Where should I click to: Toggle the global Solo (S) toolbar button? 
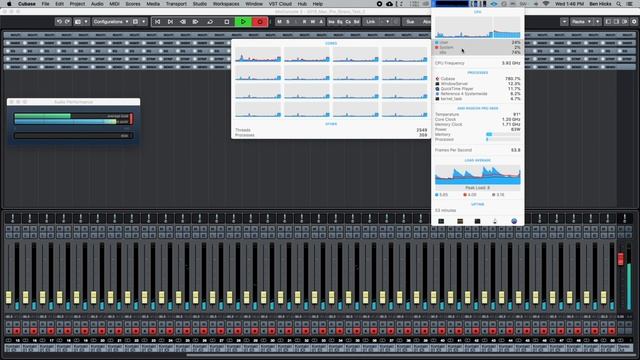tap(288, 22)
